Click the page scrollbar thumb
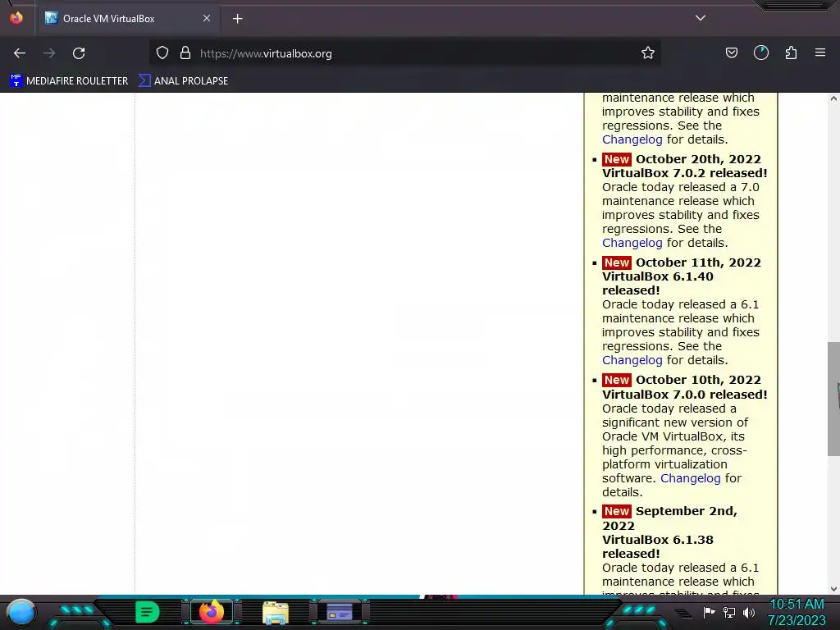This screenshot has height=630, width=840. [833, 399]
